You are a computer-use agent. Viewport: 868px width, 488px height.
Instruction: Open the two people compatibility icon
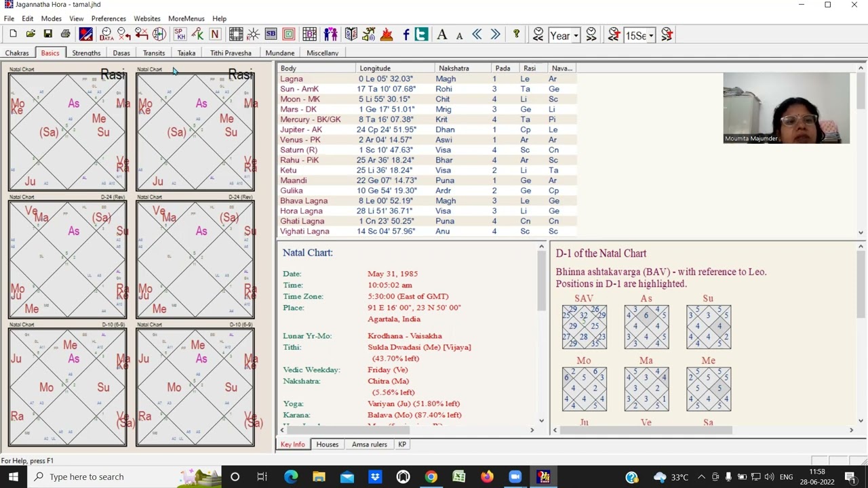[330, 35]
